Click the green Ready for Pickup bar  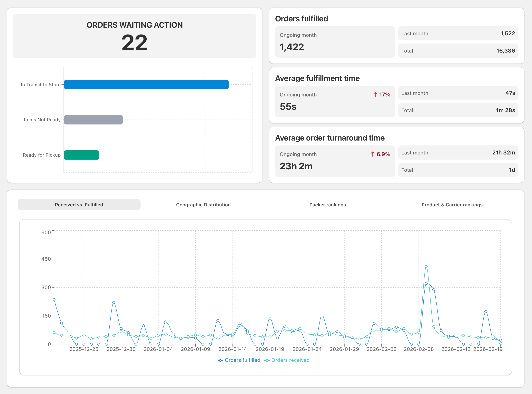click(82, 155)
